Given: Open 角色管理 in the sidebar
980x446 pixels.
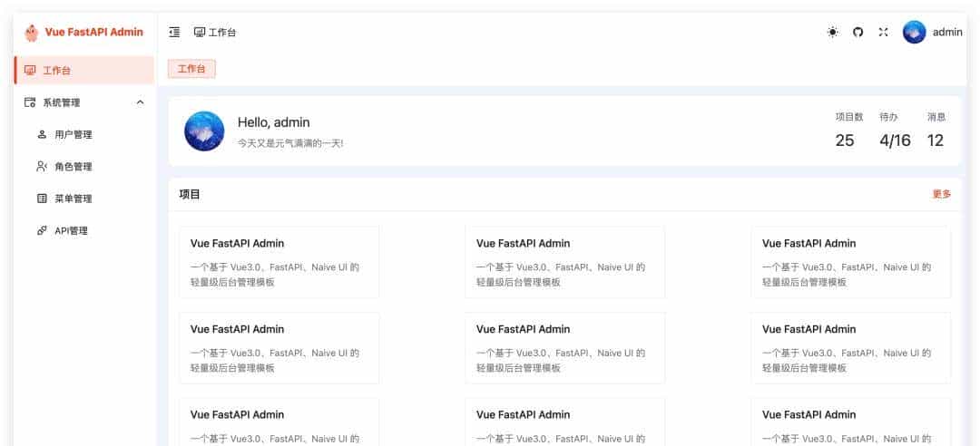Looking at the screenshot, I should tap(83, 167).
